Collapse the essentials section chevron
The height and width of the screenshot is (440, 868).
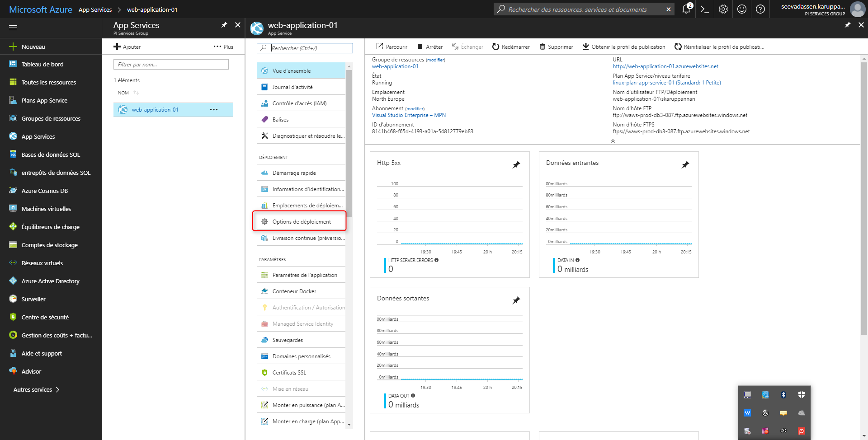613,141
